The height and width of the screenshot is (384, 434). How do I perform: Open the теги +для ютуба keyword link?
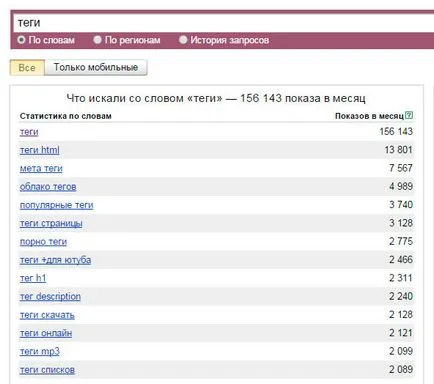(x=55, y=260)
